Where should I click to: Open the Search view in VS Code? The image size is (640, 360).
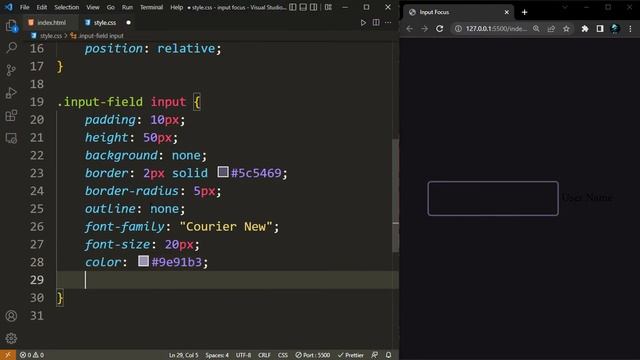(11, 48)
